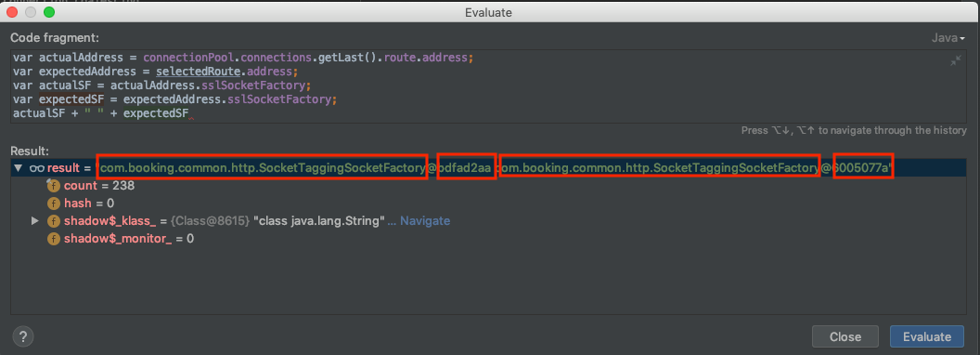Click the field icon next to count
Image resolution: width=980 pixels, height=355 pixels.
point(54,186)
